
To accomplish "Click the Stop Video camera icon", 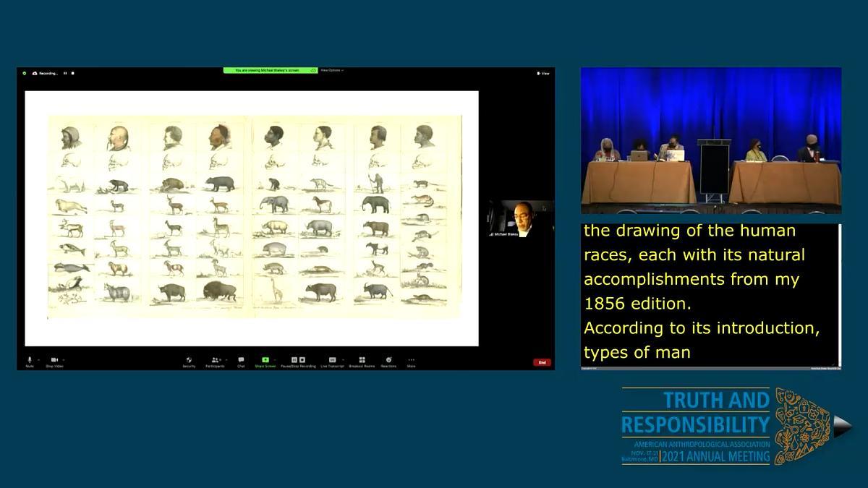I will [54, 360].
